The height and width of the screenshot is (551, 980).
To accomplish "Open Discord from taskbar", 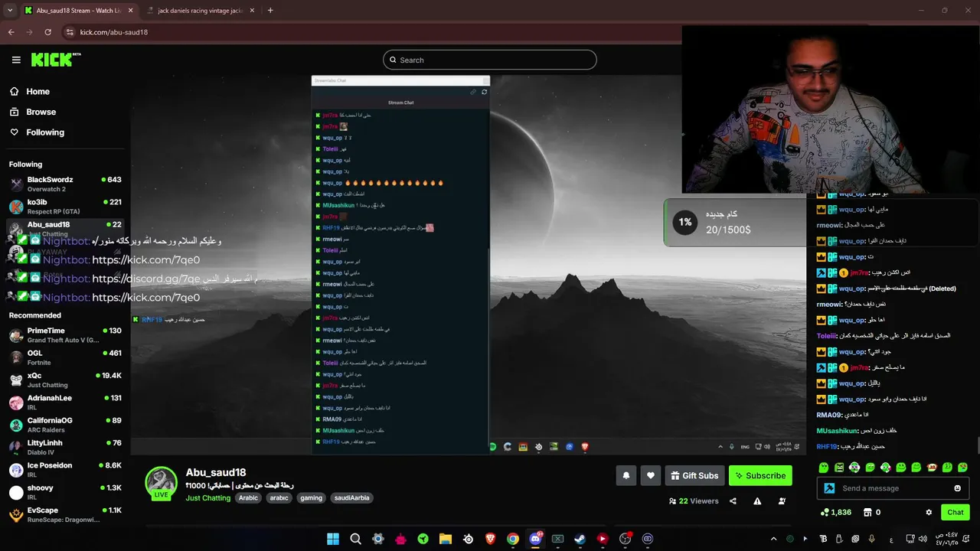I will (x=535, y=539).
